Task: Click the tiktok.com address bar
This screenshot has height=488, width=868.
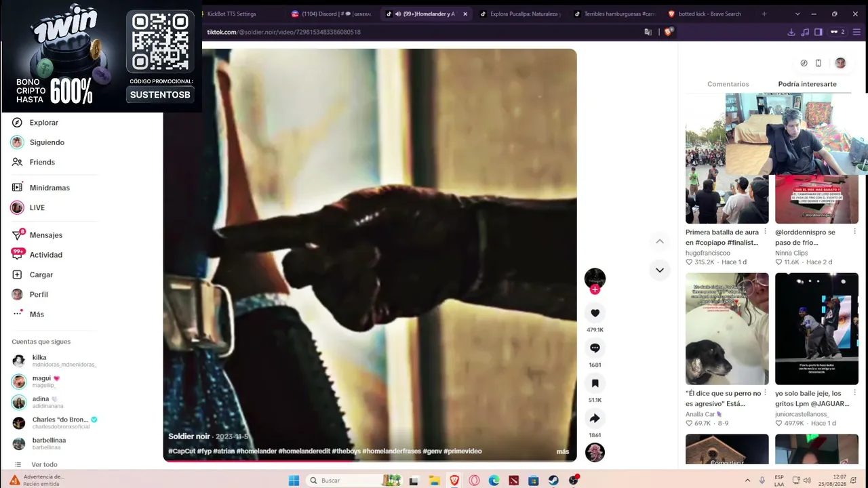Action: coord(420,32)
